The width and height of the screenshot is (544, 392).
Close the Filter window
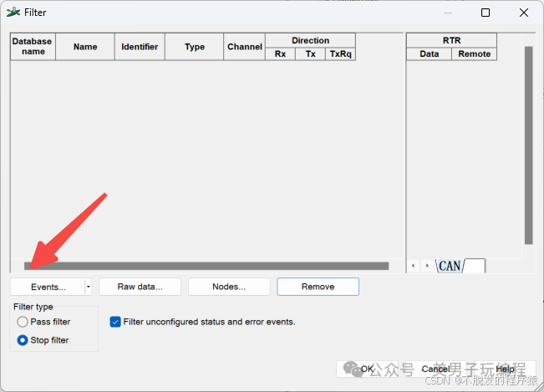(524, 13)
